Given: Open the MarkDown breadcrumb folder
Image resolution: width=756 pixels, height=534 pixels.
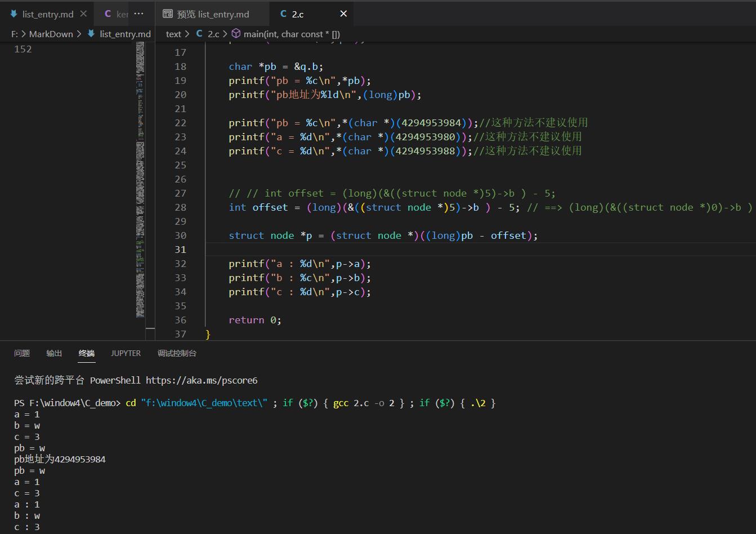Looking at the screenshot, I should tap(51, 34).
